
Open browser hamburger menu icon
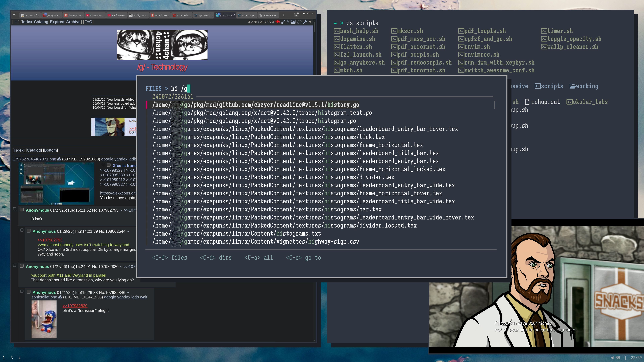click(x=14, y=15)
